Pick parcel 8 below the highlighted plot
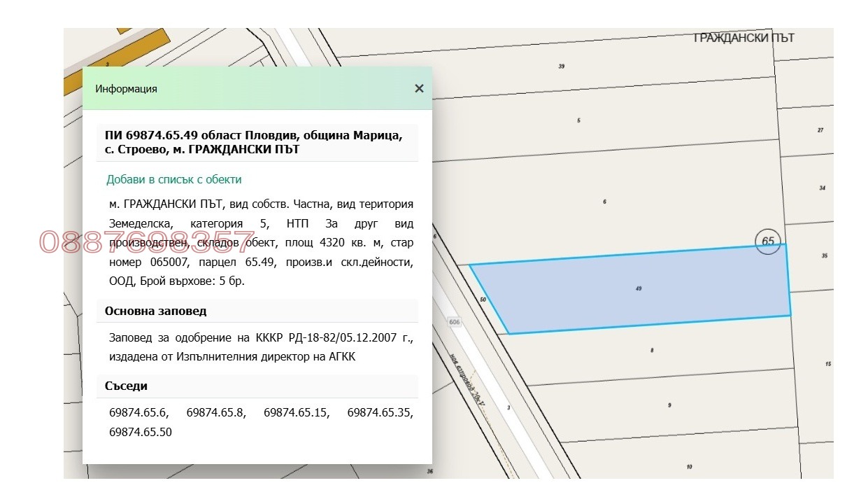Screen dimensions: 868x504 click(x=652, y=350)
